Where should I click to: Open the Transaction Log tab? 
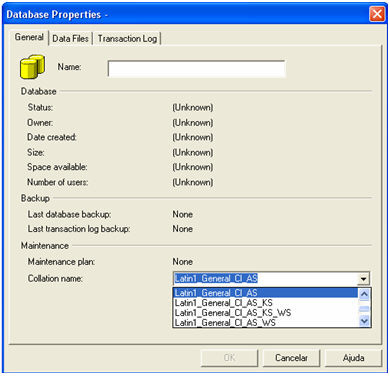127,39
